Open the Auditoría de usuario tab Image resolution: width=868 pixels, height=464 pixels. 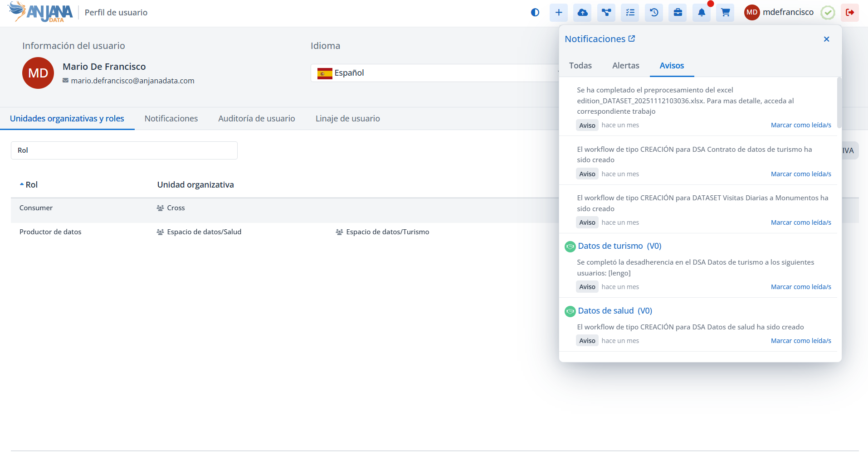256,119
